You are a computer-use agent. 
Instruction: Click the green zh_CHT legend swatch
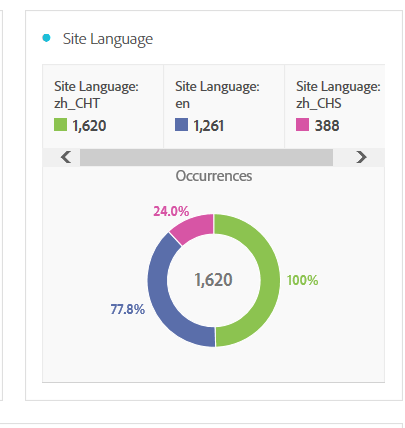(60, 125)
